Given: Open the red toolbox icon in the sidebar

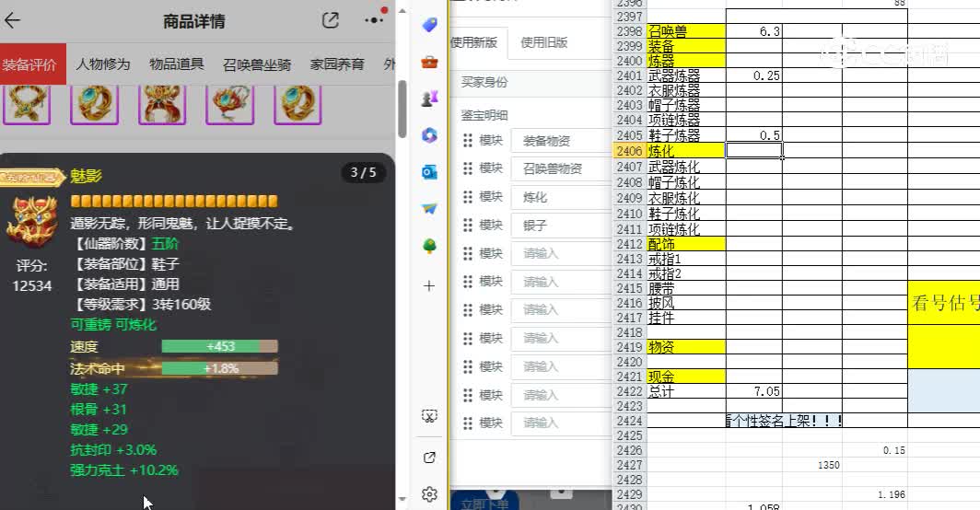Looking at the screenshot, I should click(x=429, y=62).
